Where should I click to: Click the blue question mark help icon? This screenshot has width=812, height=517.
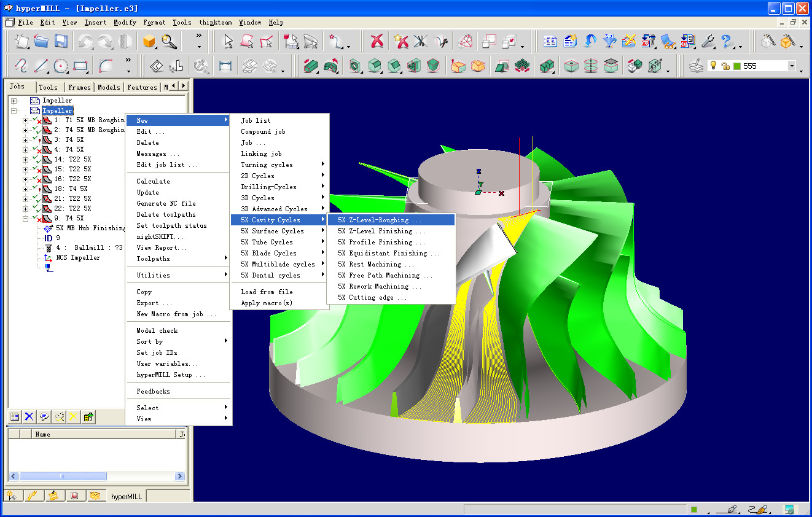coord(727,41)
